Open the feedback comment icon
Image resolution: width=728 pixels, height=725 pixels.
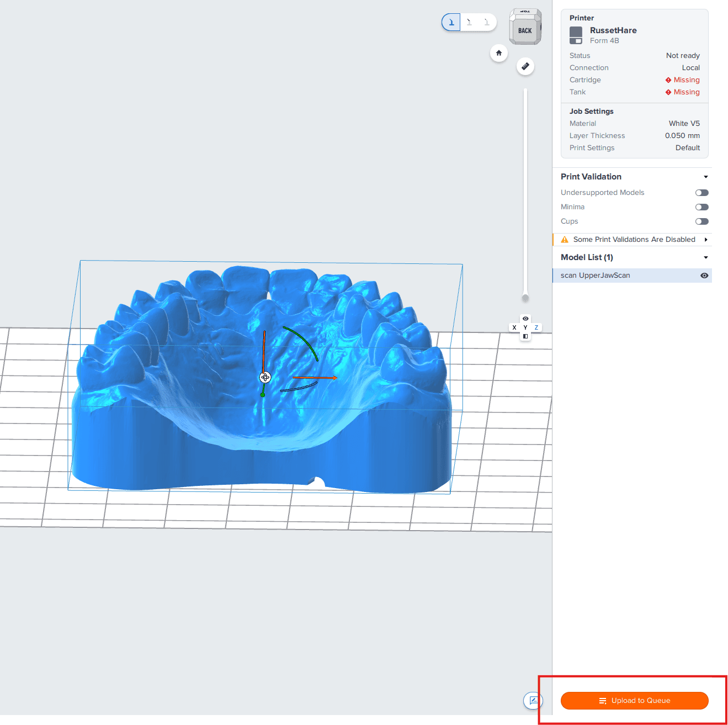[x=533, y=701]
